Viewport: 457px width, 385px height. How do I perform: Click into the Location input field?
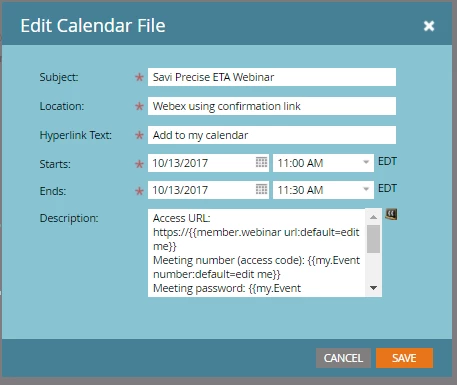click(x=272, y=106)
